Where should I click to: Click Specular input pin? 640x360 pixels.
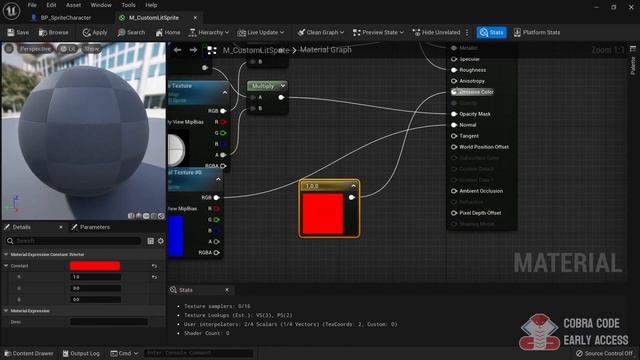(454, 59)
